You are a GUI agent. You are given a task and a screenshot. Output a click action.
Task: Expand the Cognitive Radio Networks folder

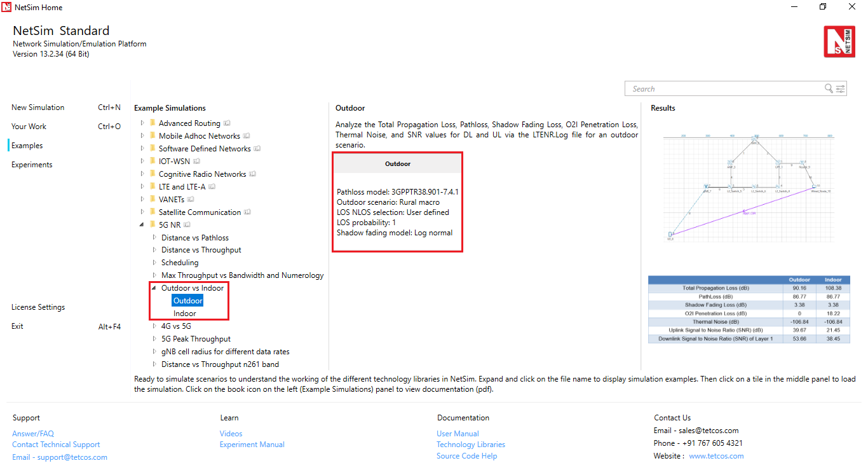142,174
